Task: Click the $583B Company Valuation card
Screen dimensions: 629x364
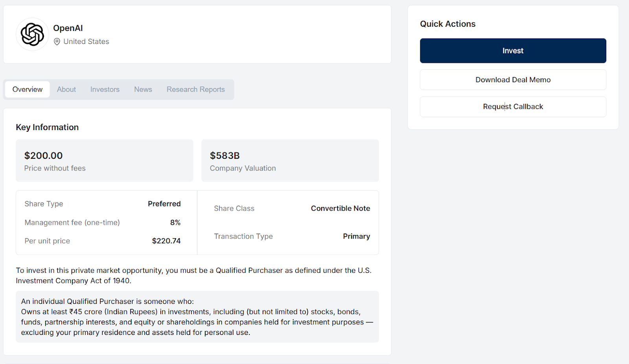Action: [290, 161]
